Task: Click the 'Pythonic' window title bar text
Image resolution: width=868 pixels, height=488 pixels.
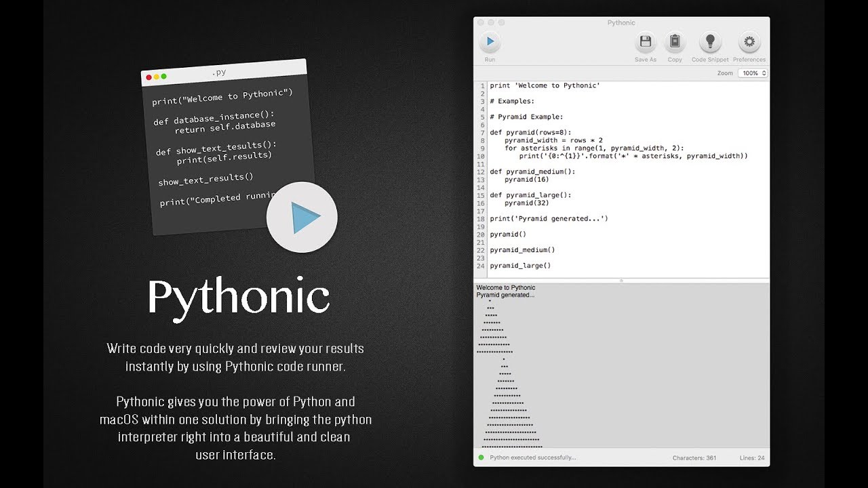Action: point(621,22)
